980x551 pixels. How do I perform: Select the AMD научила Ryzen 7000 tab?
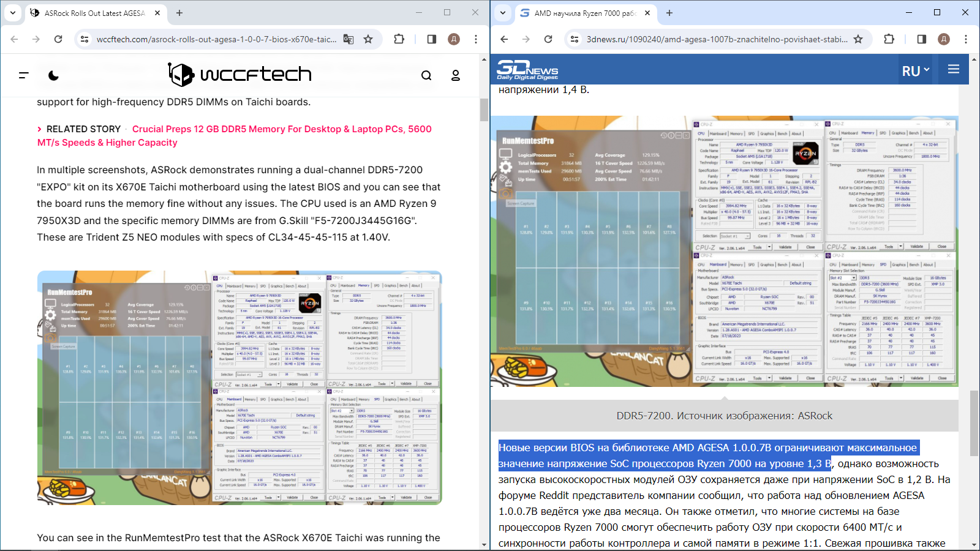coord(586,13)
